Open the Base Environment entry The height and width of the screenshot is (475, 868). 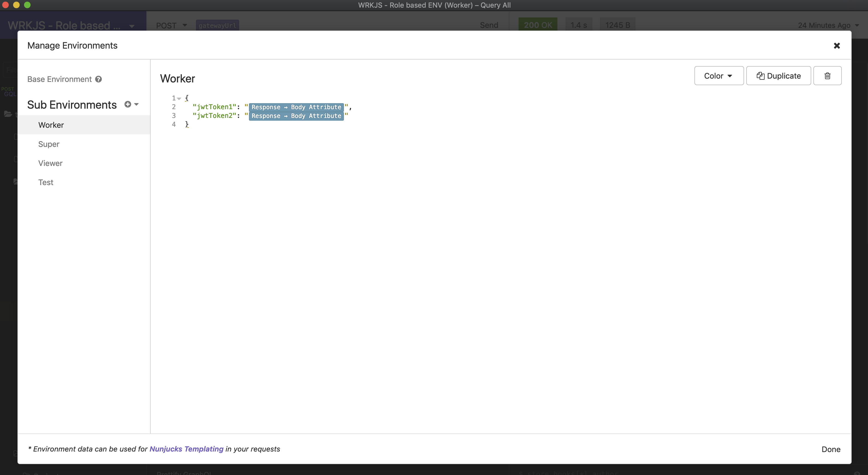59,79
